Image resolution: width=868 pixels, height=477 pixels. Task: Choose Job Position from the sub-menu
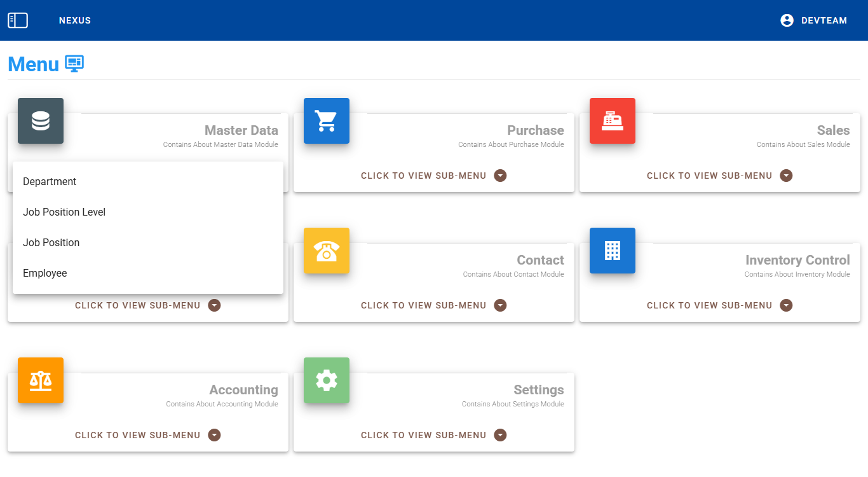(x=51, y=243)
